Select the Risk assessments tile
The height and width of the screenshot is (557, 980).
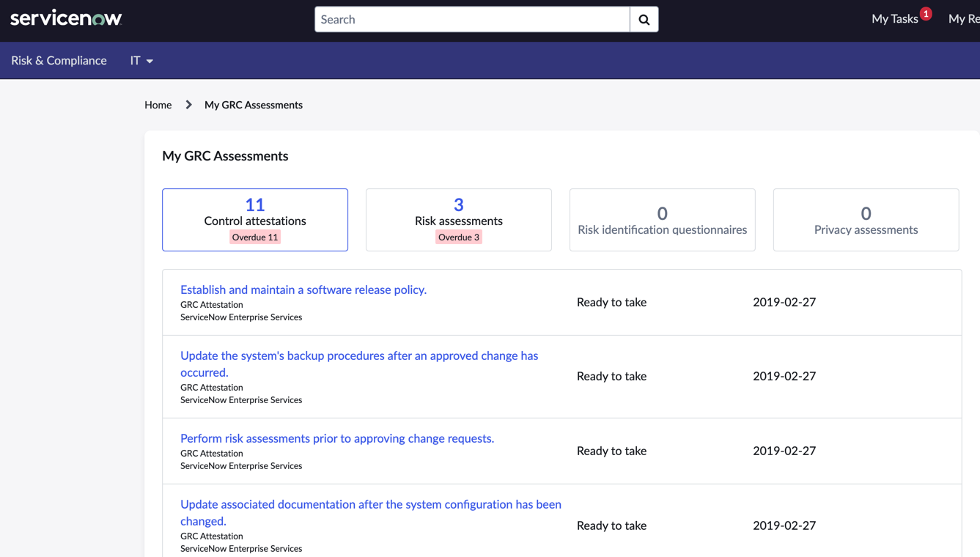click(459, 220)
